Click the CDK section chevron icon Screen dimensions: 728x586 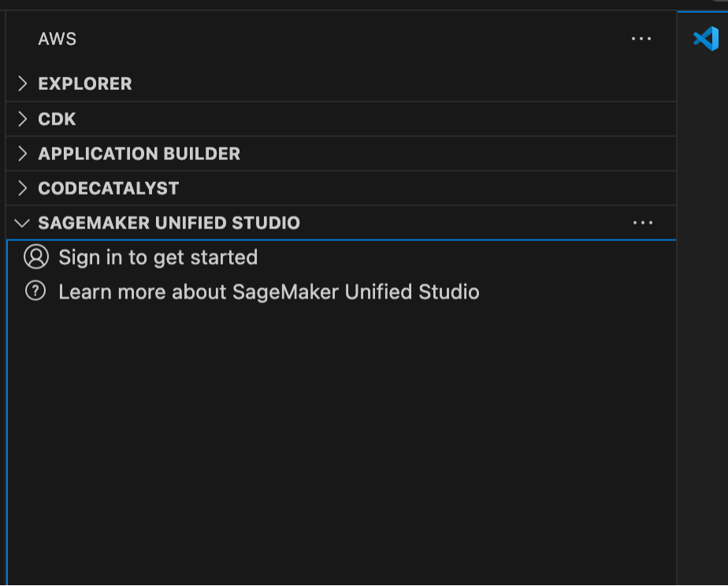point(23,119)
